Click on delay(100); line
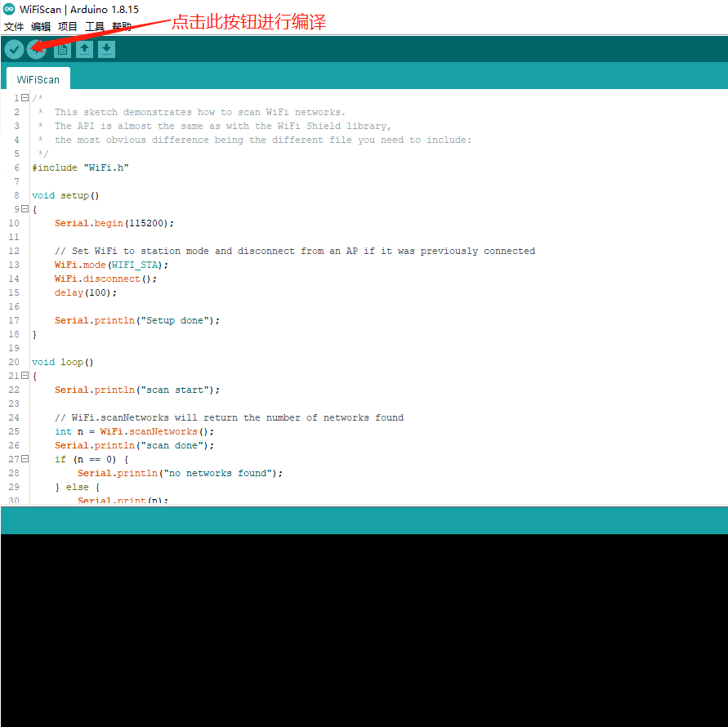The width and height of the screenshot is (728, 727). point(86,293)
